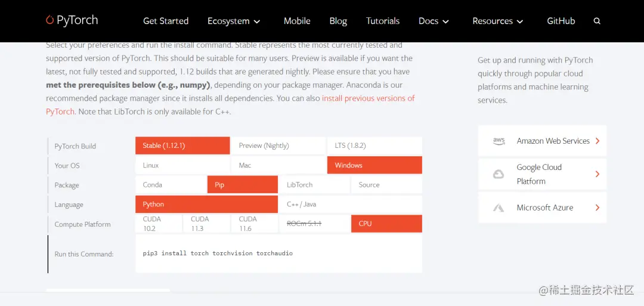This screenshot has width=644, height=306.
Task: Select the LTS (1.8.2) build
Action: tap(374, 146)
